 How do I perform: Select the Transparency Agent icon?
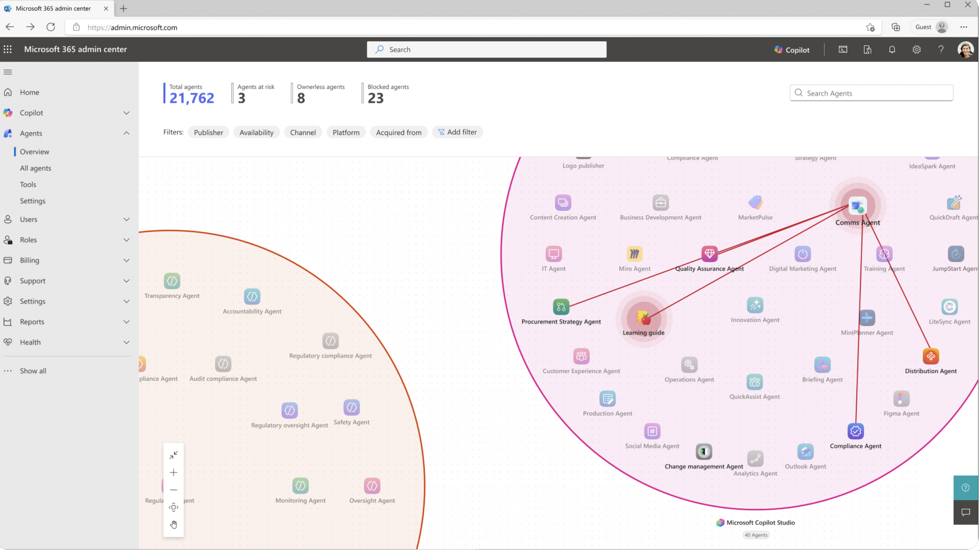(172, 281)
